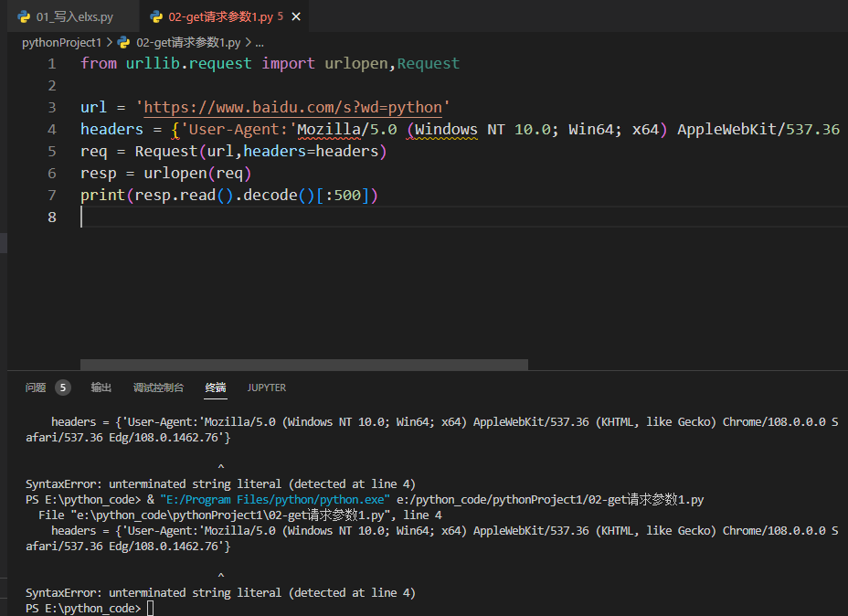This screenshot has height=616, width=848.
Task: Click the Python icon on the 02-get请求参数1.py tab
Action: pyautogui.click(x=156, y=16)
